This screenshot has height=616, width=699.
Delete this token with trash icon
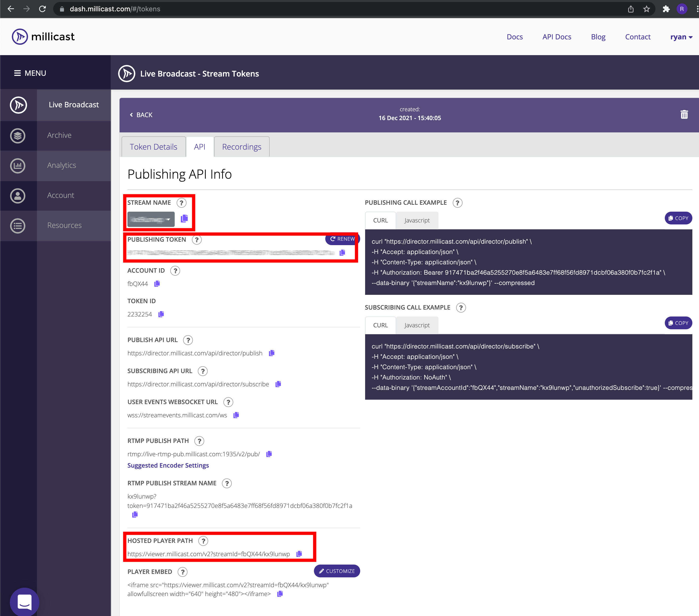684,115
